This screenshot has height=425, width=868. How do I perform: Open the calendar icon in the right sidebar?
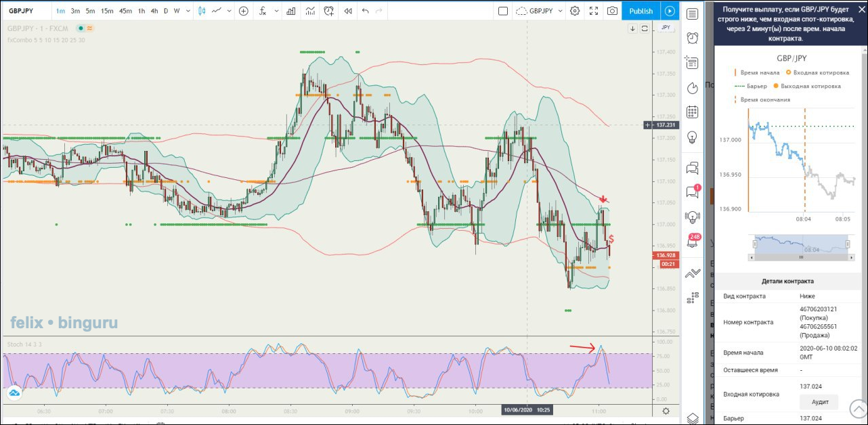[692, 112]
